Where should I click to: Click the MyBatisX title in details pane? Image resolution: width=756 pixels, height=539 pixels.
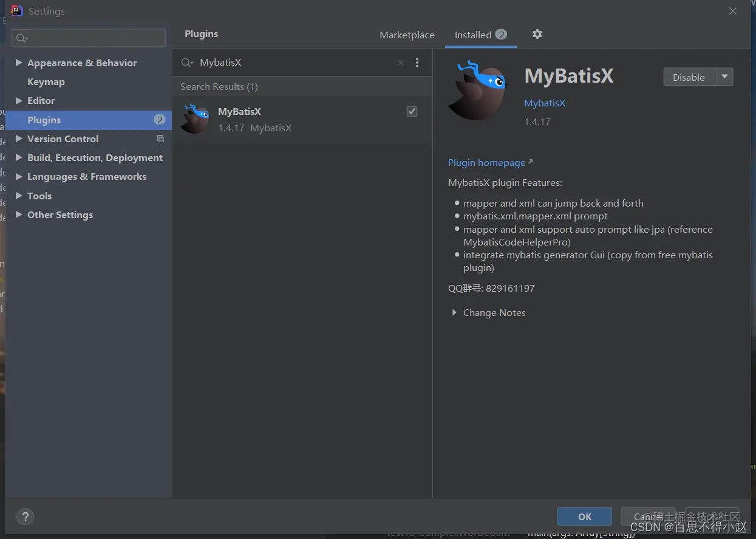[x=569, y=76]
